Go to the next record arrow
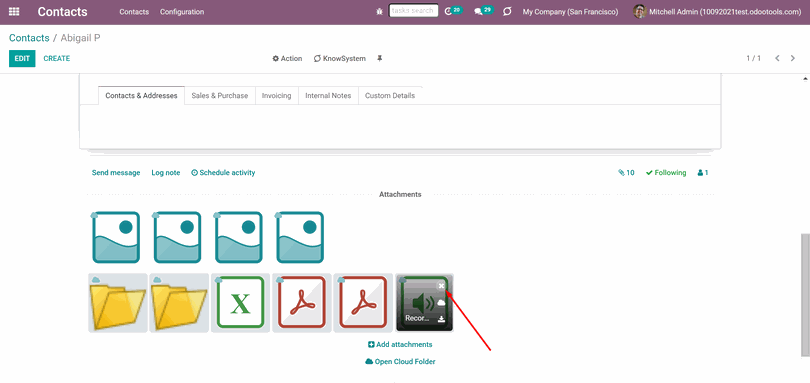Viewport: 810px width, 383px height. click(793, 58)
